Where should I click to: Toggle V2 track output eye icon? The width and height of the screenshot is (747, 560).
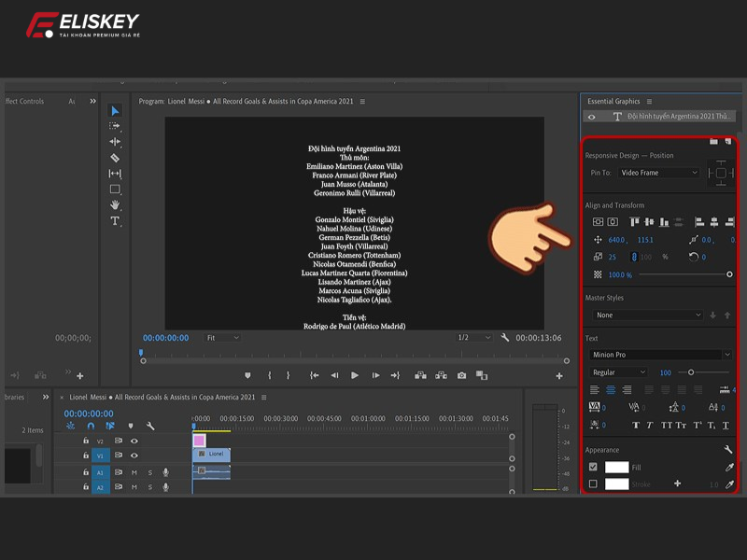pos(134,441)
